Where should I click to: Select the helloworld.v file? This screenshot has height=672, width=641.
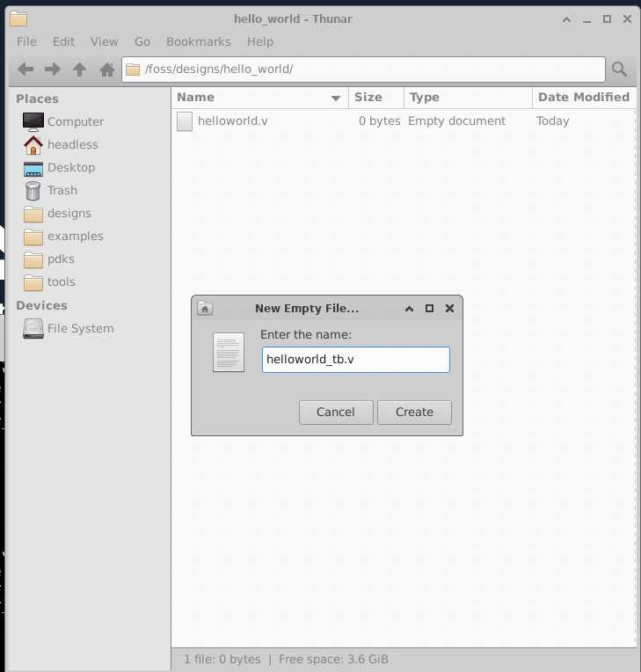pyautogui.click(x=232, y=121)
